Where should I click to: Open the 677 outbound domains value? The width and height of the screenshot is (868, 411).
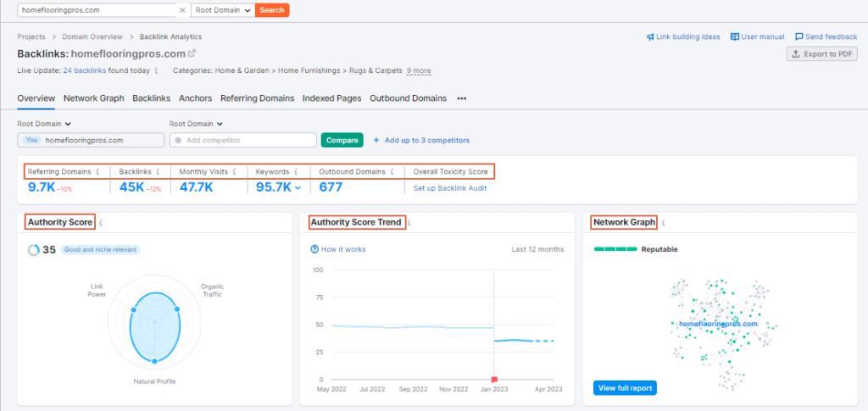pyautogui.click(x=331, y=187)
